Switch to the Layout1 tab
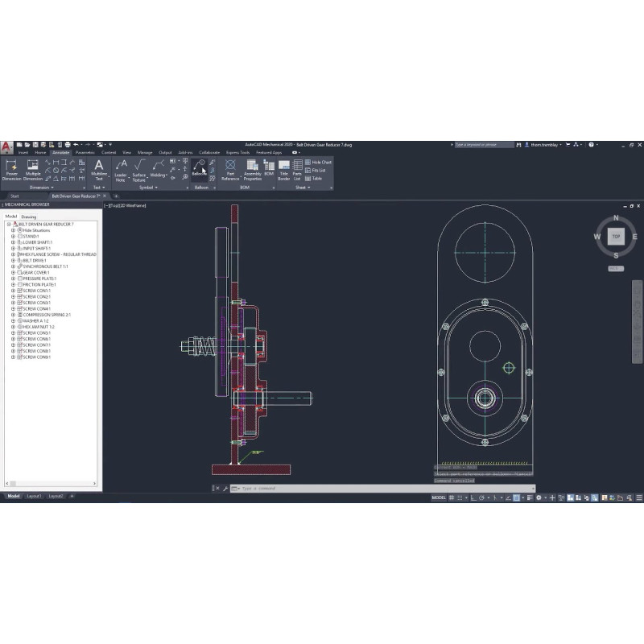Image resolution: width=644 pixels, height=644 pixels. 35,496
